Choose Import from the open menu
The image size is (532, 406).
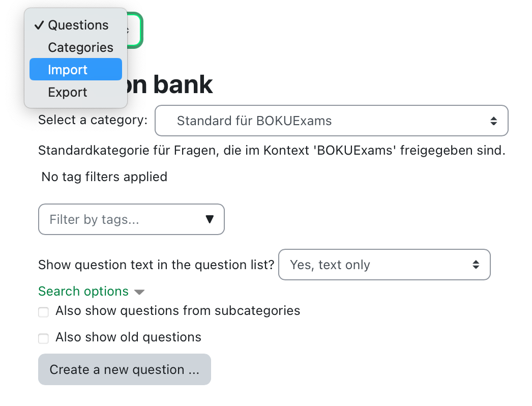[76, 69]
